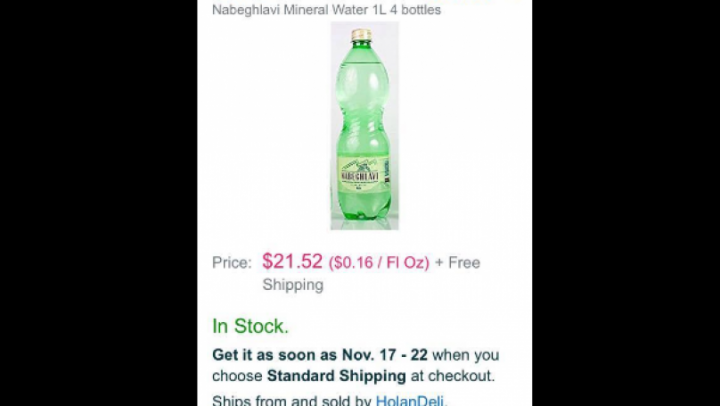Click the '4 bottles' part of the title

click(x=416, y=10)
